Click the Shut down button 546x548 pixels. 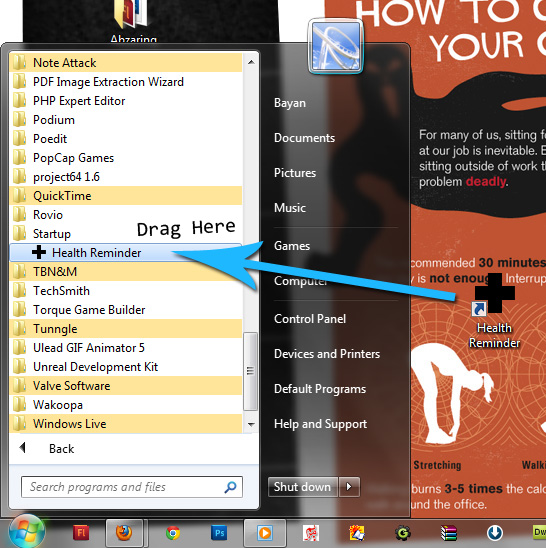303,487
